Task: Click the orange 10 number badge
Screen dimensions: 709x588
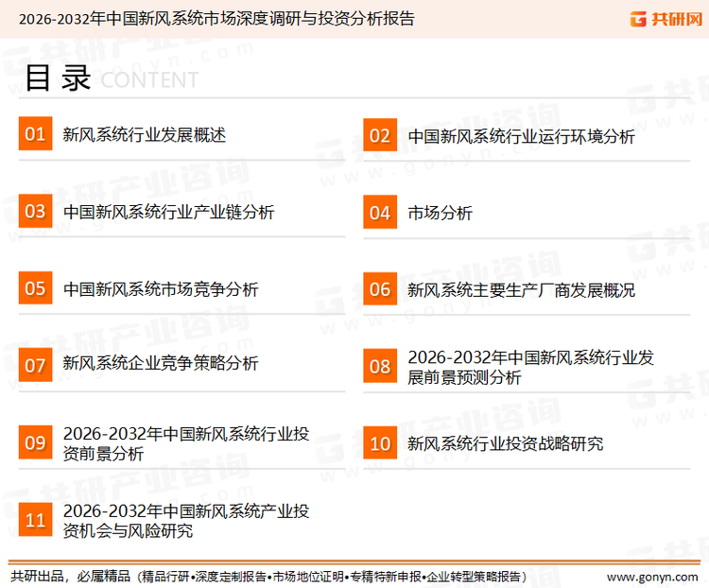Action: click(x=380, y=442)
